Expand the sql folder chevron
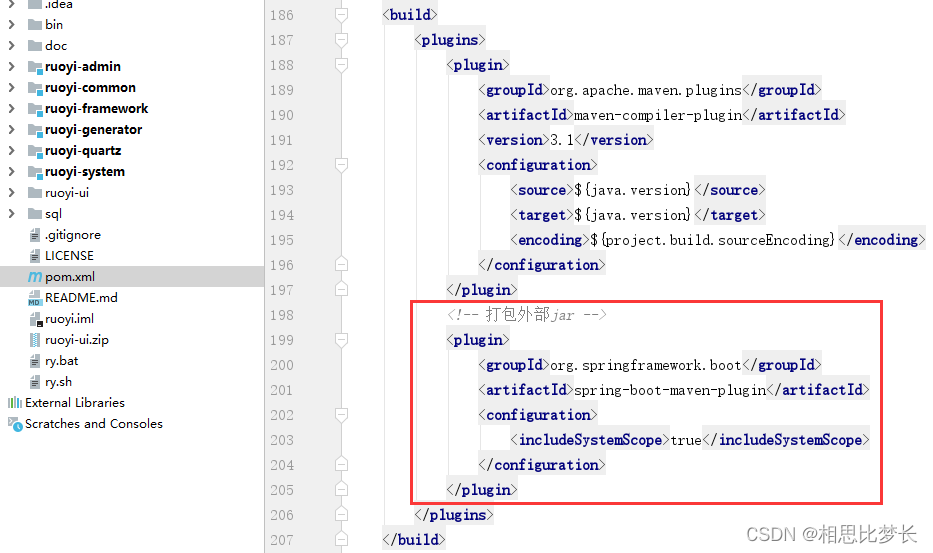Screen dimensions: 933x553 click(11, 213)
